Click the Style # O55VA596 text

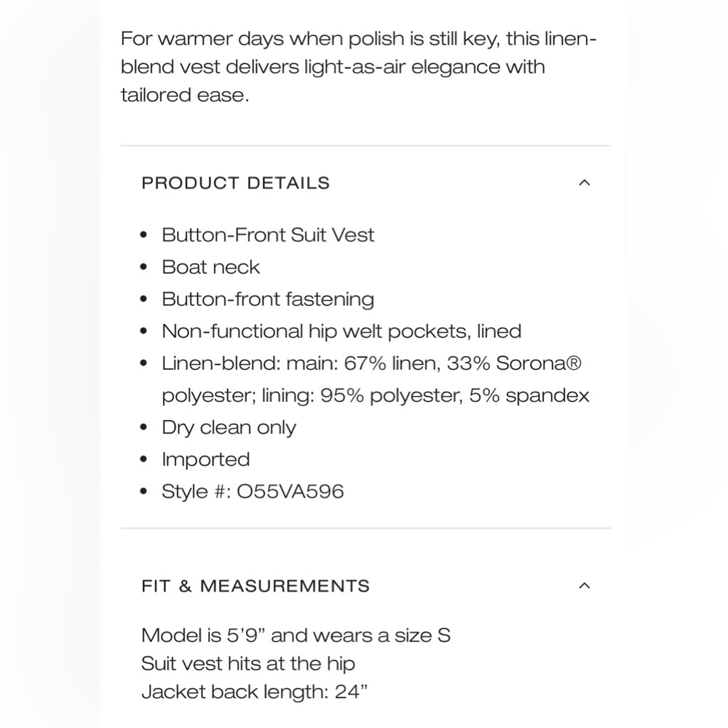click(253, 491)
